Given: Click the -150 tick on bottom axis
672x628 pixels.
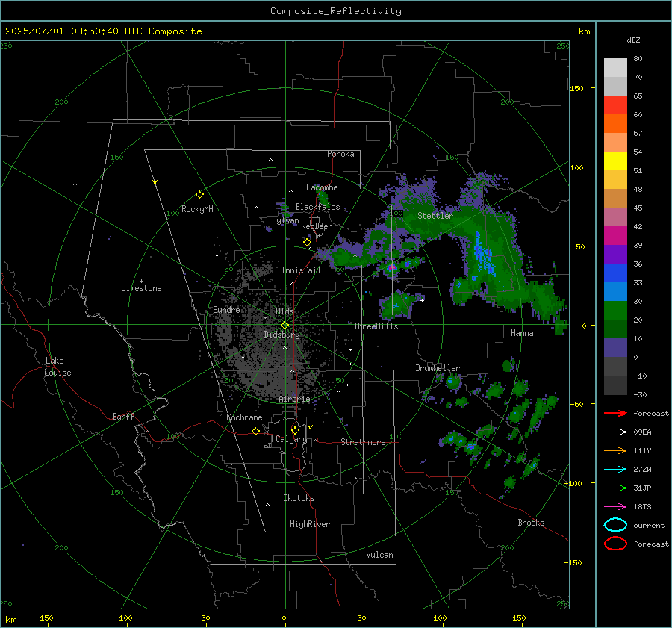Looking at the screenshot, I should point(44,618).
